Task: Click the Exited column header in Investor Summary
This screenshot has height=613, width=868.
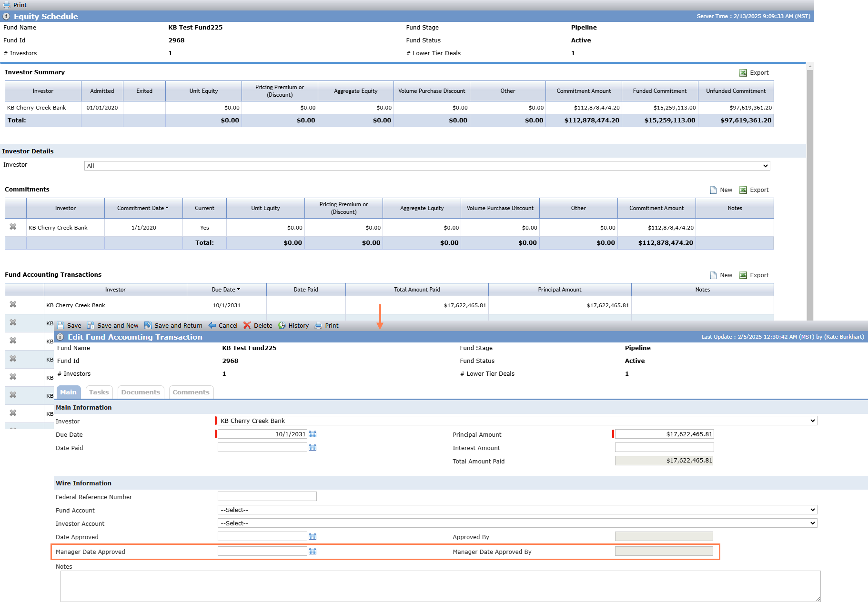Action: (x=144, y=91)
